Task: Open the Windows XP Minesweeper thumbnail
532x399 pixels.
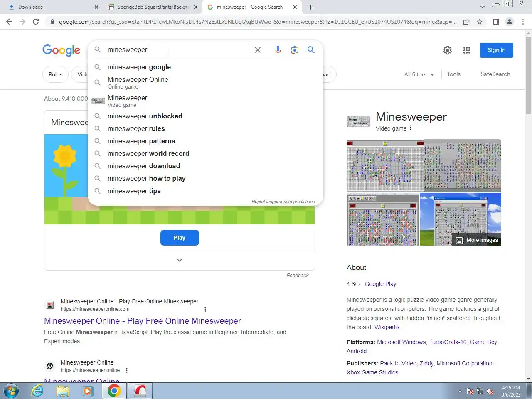Action: click(461, 219)
